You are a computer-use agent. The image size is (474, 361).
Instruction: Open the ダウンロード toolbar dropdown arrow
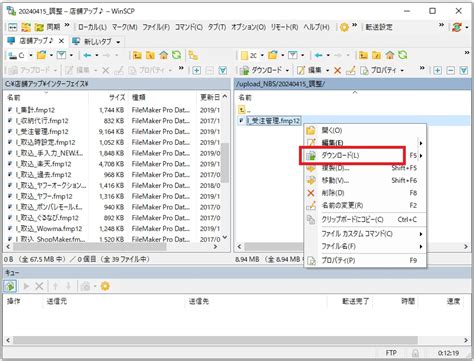point(287,71)
